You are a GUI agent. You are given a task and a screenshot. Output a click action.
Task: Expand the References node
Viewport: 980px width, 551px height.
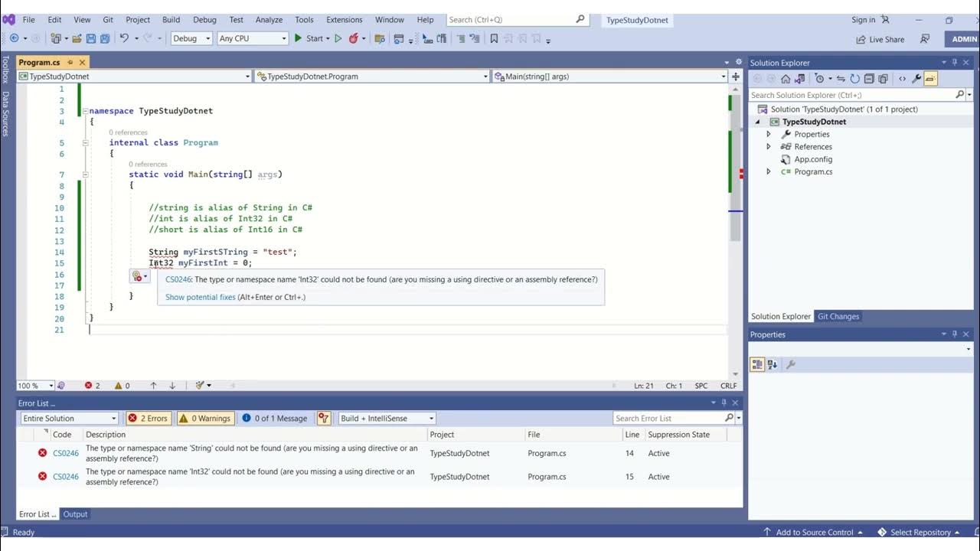pos(769,147)
